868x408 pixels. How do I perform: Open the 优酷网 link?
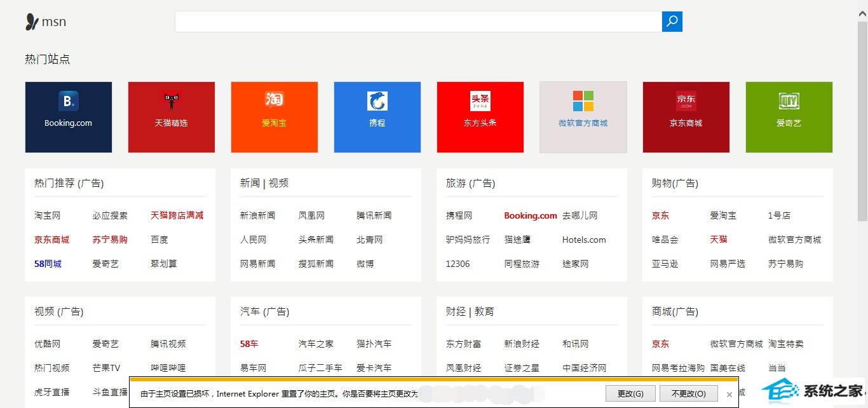(x=47, y=344)
